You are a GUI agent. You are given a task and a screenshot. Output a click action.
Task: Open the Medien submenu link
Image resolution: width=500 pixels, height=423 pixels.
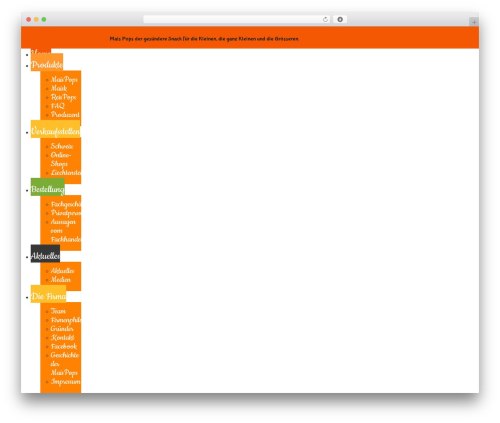pyautogui.click(x=61, y=280)
